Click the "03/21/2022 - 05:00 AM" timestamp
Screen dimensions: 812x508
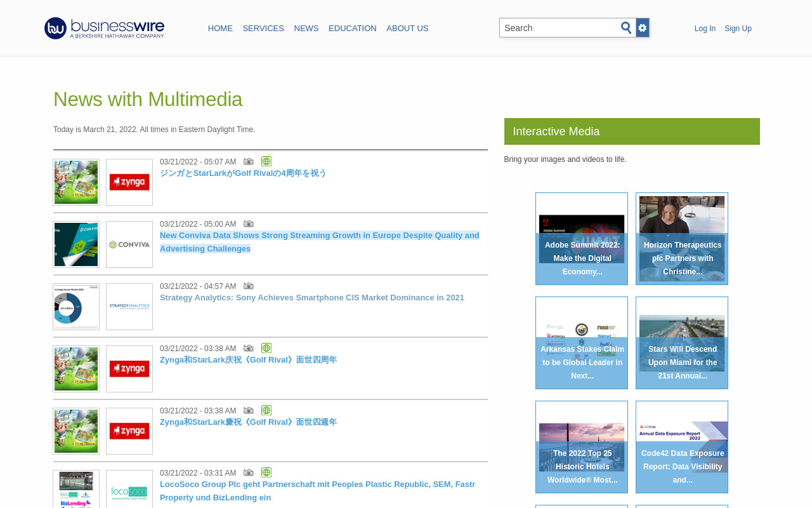(x=198, y=224)
